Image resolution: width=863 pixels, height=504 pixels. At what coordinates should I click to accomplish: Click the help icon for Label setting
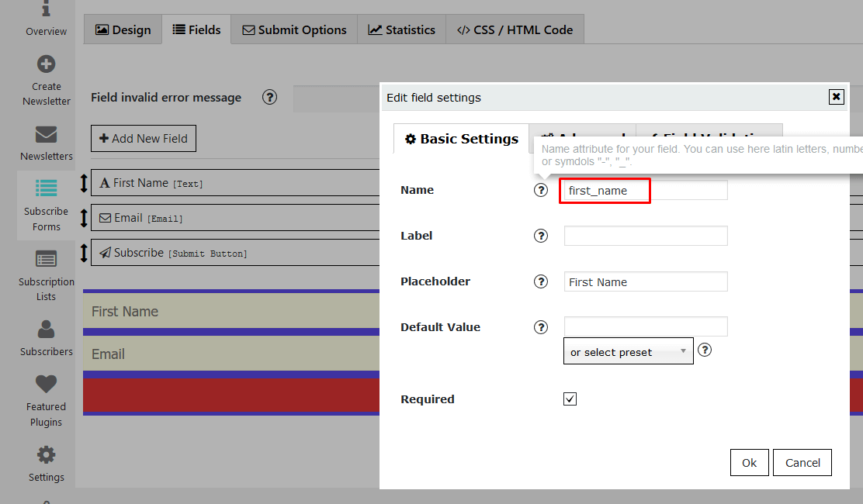pos(541,236)
